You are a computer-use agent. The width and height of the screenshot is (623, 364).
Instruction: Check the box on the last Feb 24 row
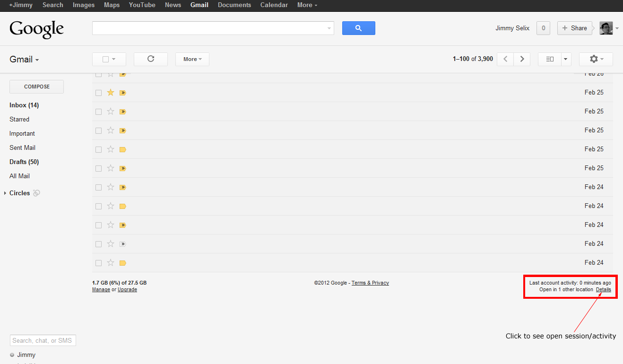click(98, 263)
